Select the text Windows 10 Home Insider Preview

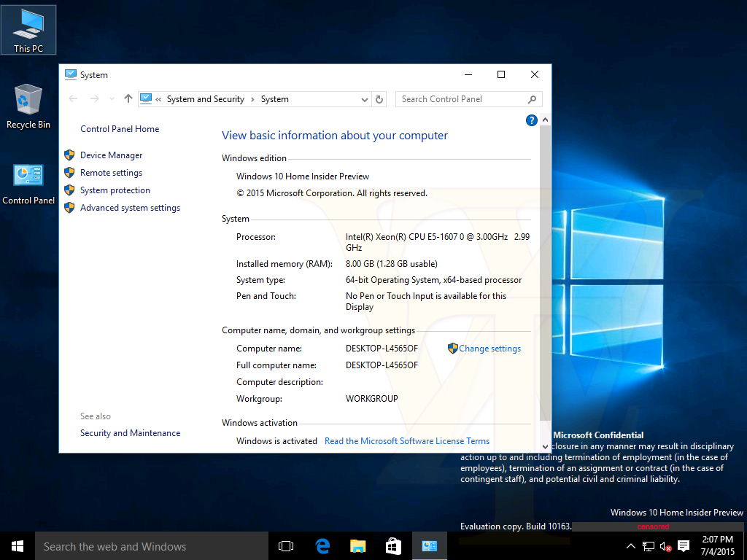[x=303, y=176]
